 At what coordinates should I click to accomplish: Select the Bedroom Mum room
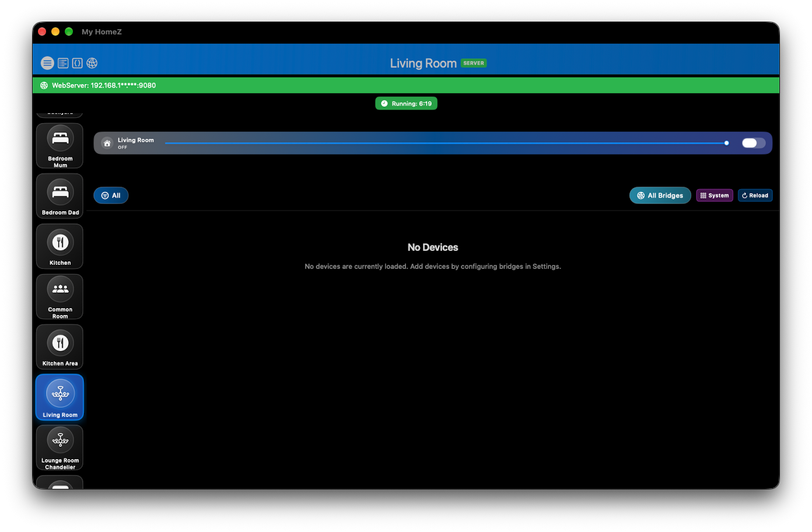(60, 146)
